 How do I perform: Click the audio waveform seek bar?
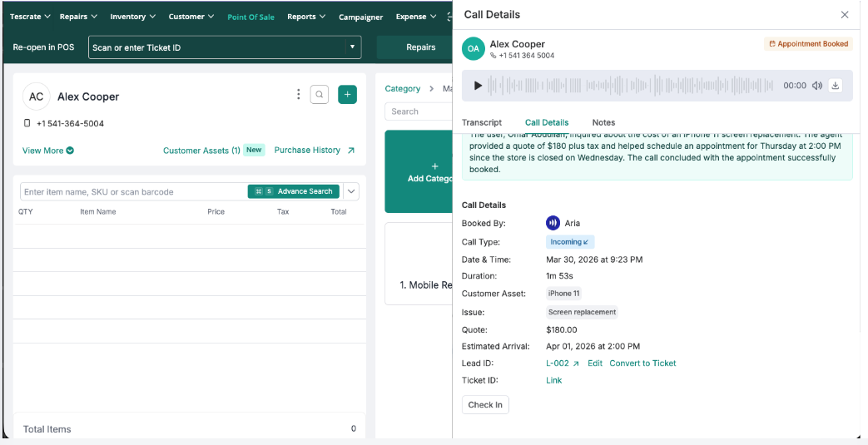coord(632,86)
